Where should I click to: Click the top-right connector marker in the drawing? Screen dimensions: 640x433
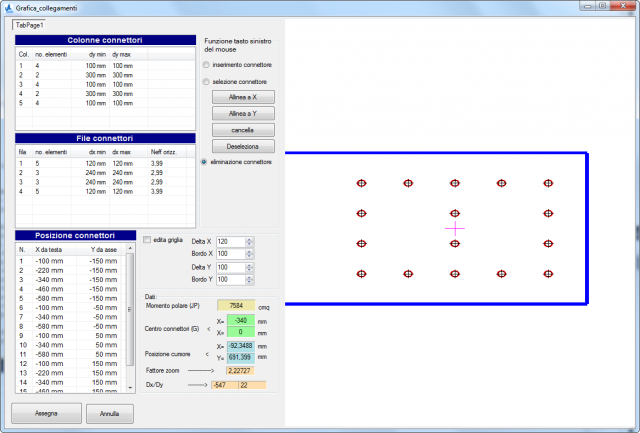[547, 184]
